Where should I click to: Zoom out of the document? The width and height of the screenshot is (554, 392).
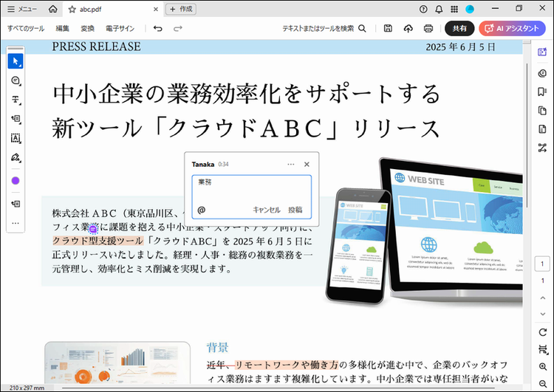click(x=542, y=384)
